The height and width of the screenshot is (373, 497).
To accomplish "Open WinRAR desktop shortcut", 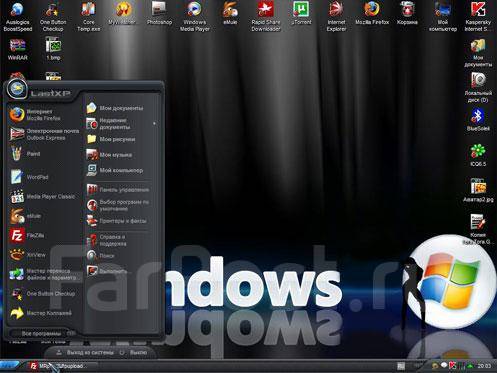I will click(18, 49).
